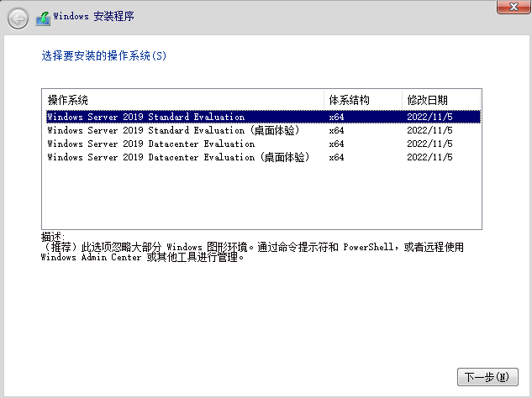532x398 pixels.
Task: Select Windows Server 2019 Standard Evaluation core row
Action: point(263,117)
